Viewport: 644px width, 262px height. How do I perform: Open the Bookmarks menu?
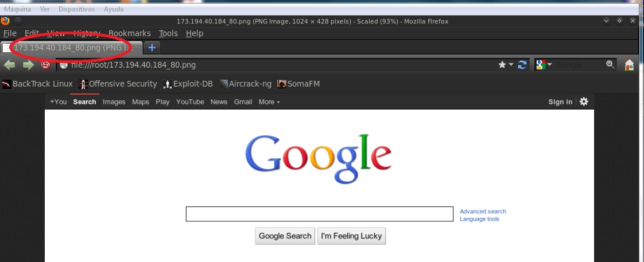pyautogui.click(x=129, y=33)
